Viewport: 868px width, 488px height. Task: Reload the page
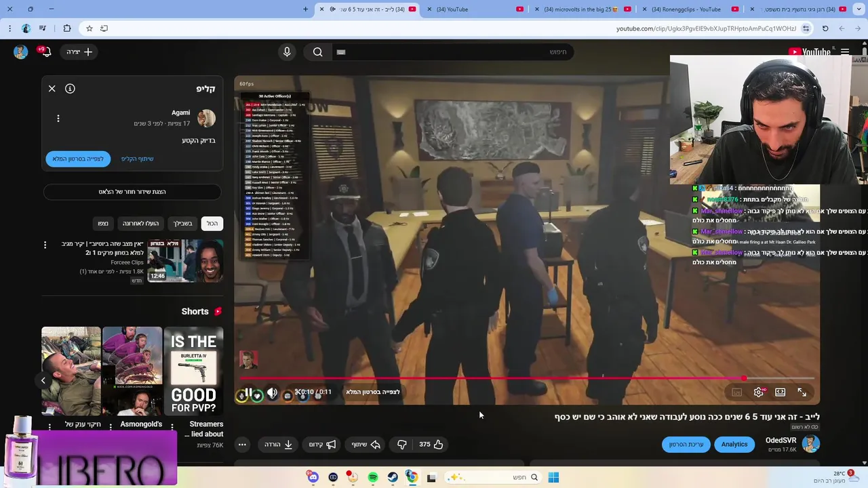point(825,28)
